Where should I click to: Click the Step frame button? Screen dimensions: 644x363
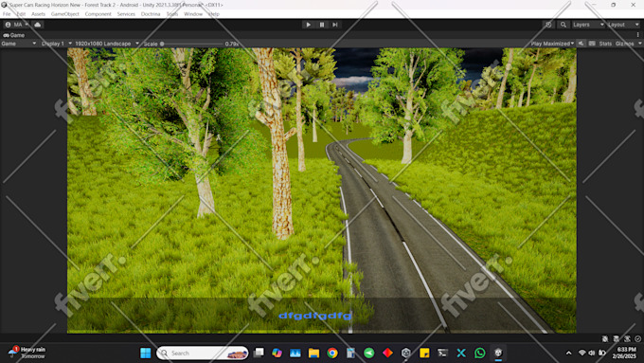coord(335,25)
